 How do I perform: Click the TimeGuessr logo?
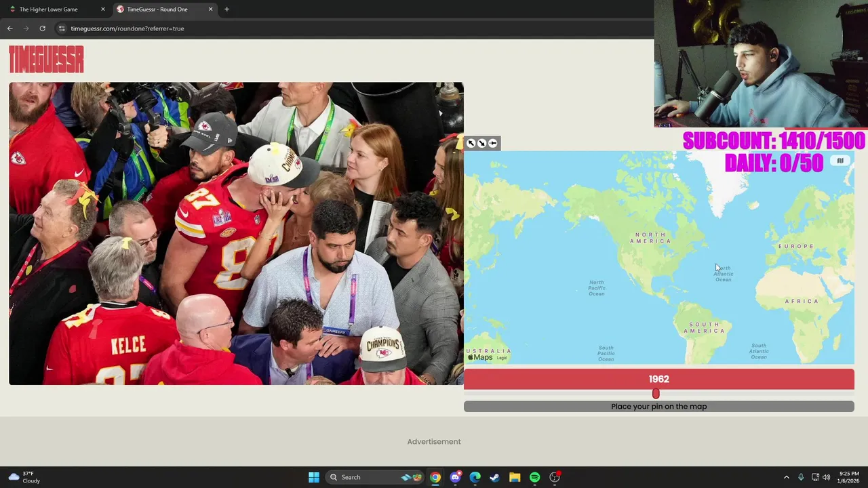click(46, 60)
